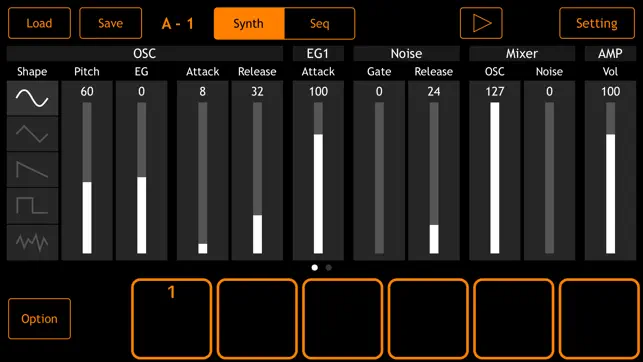Tap the pad labeled 1
Image resolution: width=643 pixels, height=362 pixels.
pyautogui.click(x=172, y=319)
